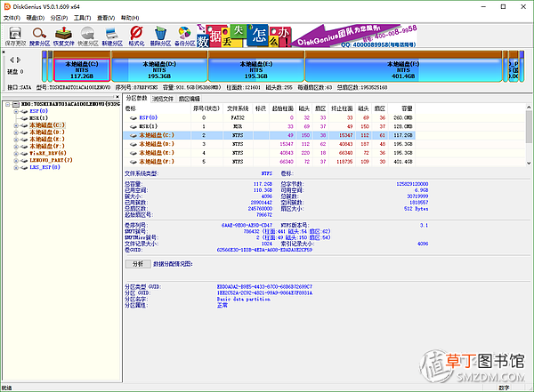Click drive icon of 本地磁盘(F:) table row

coord(133,162)
